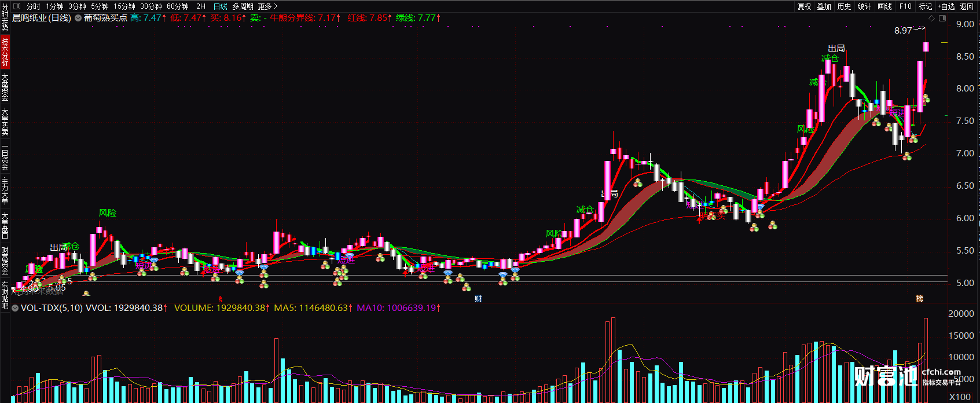Open 复权 adjustment options
The image size is (980, 403).
pyautogui.click(x=805, y=6)
